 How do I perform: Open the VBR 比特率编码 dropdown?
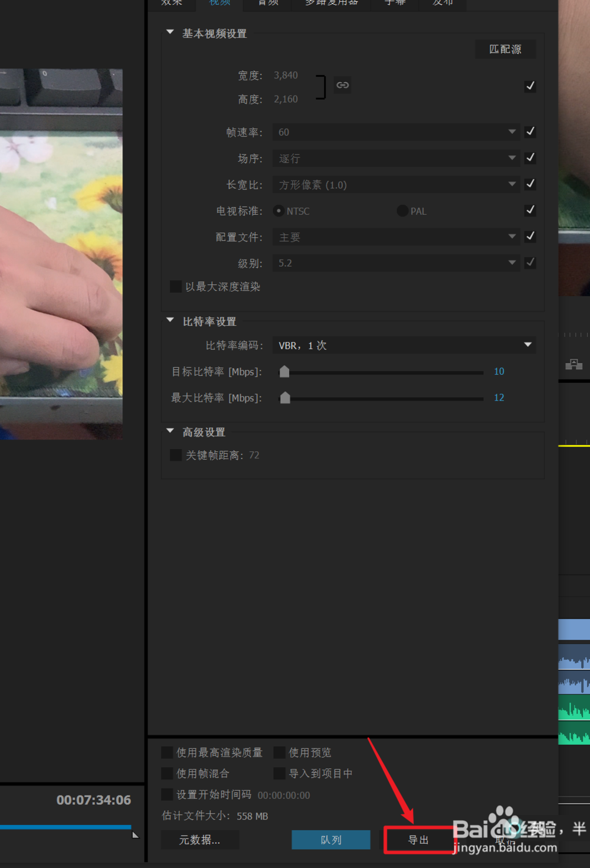[x=526, y=345]
